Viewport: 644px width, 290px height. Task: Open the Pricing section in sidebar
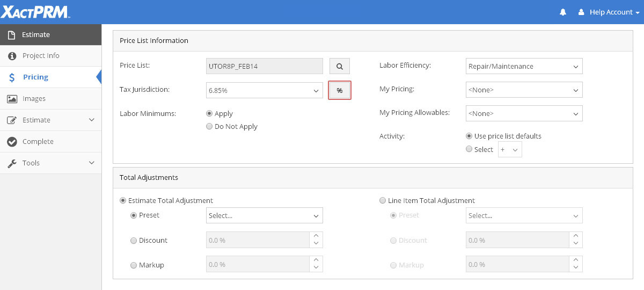(x=35, y=77)
